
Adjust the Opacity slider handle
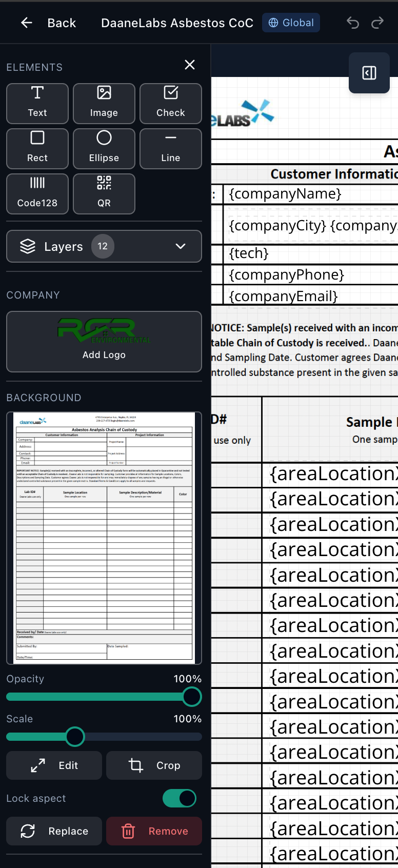tap(192, 697)
